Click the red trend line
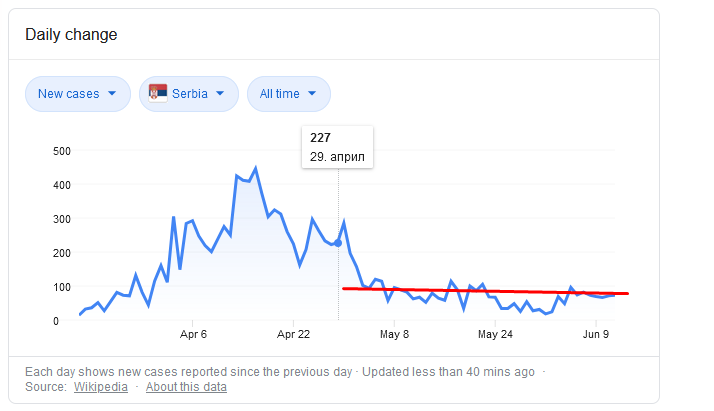The image size is (714, 411). [485, 291]
